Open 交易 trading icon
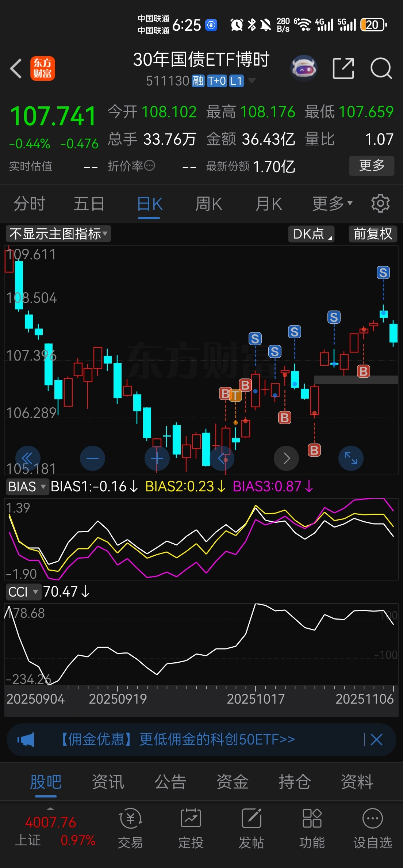This screenshot has height=868, width=403. click(130, 828)
